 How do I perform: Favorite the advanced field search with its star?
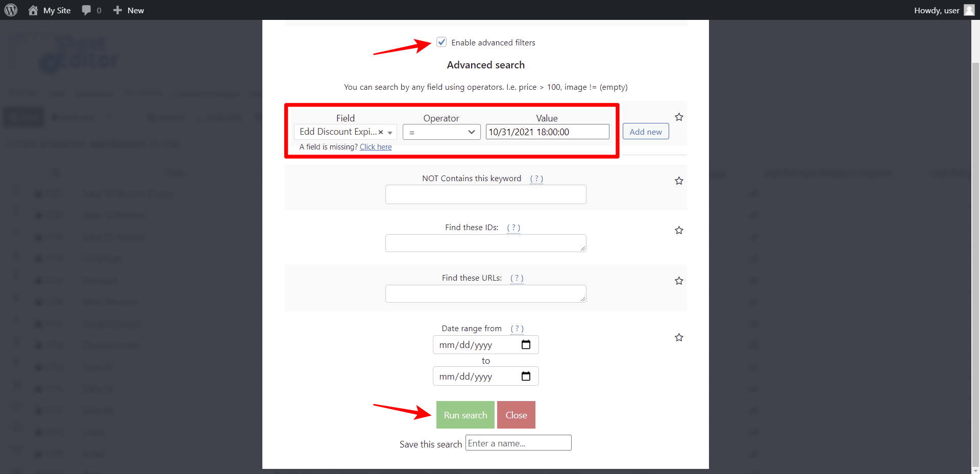point(679,117)
